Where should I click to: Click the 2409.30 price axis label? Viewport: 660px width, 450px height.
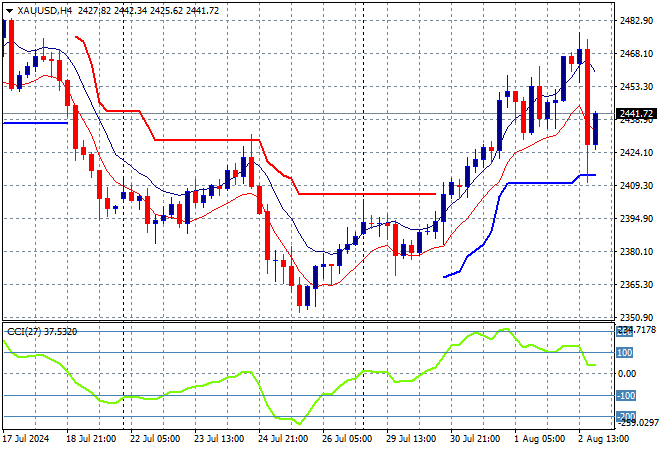tap(636, 186)
